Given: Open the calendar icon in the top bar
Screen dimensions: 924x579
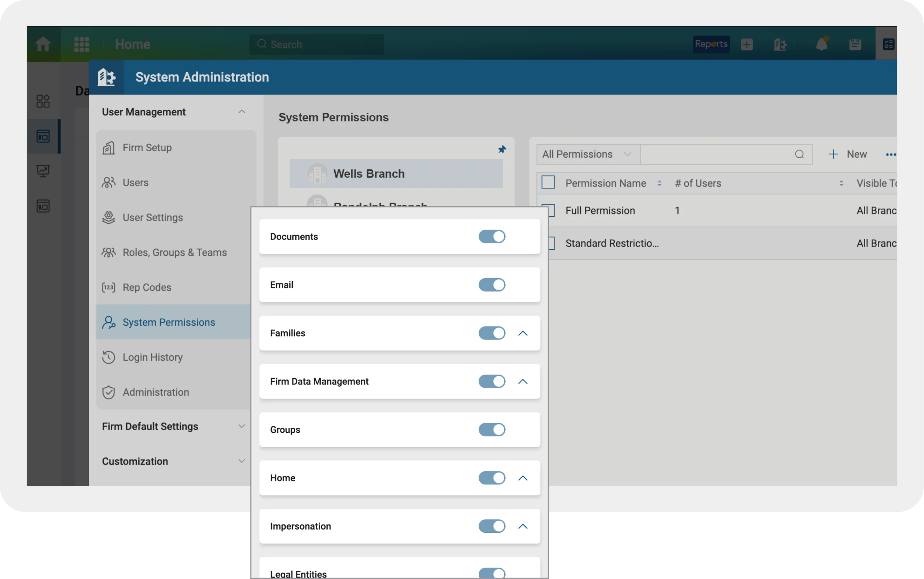Looking at the screenshot, I should (x=855, y=44).
